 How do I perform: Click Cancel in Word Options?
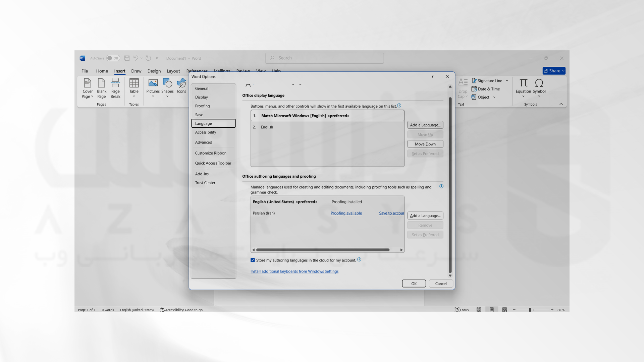coord(441,284)
